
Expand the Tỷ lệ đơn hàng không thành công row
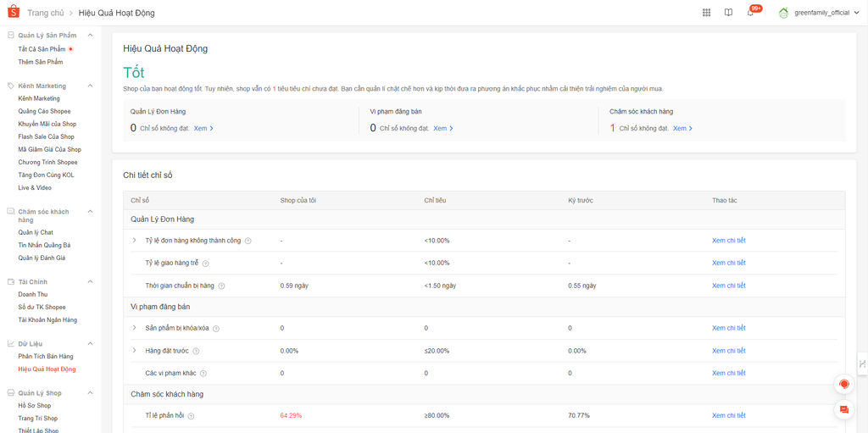134,241
